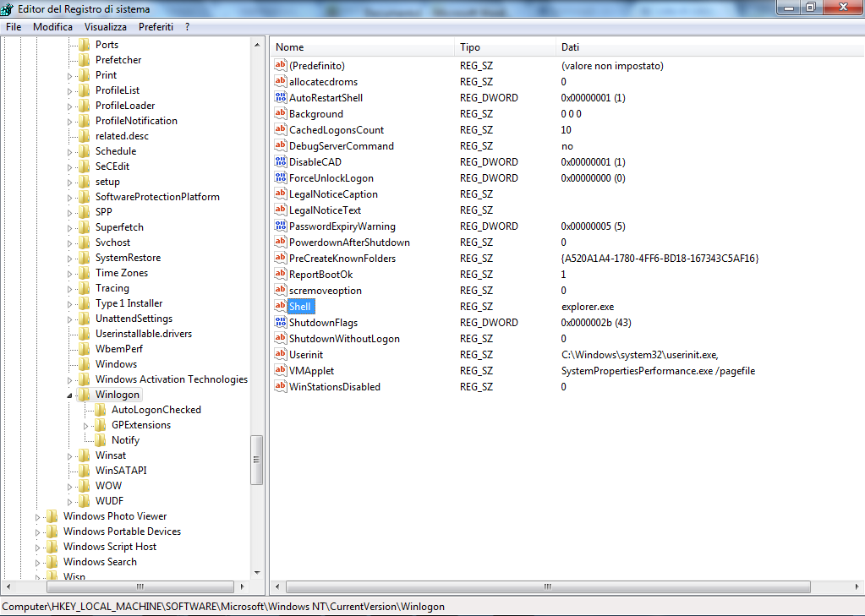
Task: Click the AutoRestartShell DWORD icon
Action: pos(280,98)
